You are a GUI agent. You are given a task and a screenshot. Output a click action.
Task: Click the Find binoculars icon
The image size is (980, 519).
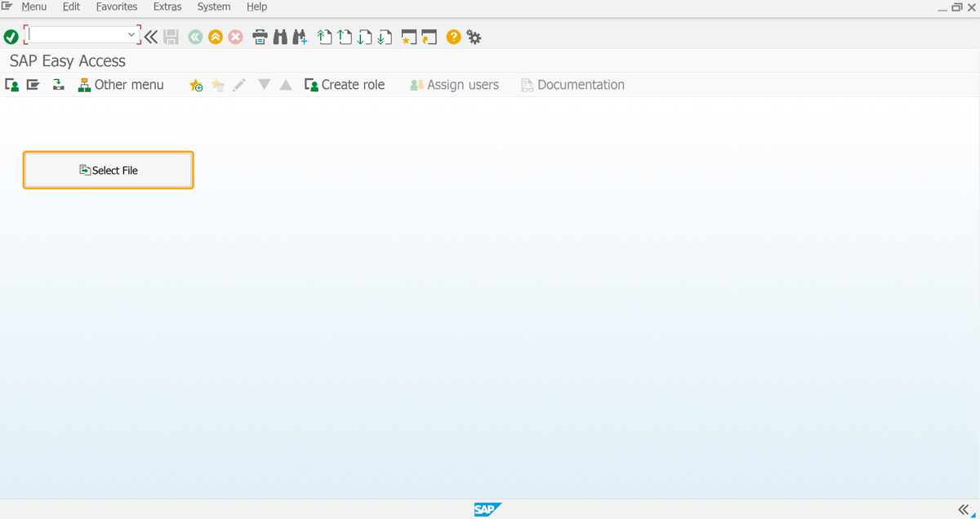pos(280,37)
